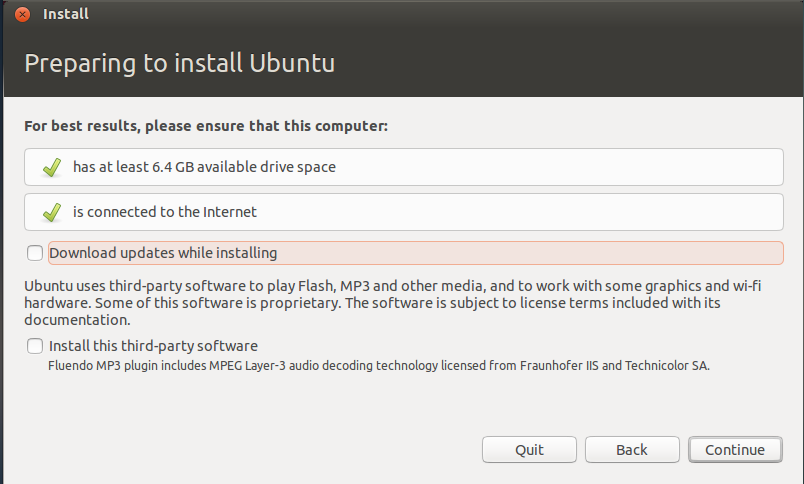Click the green checkmark beside Internet connection

(53, 212)
